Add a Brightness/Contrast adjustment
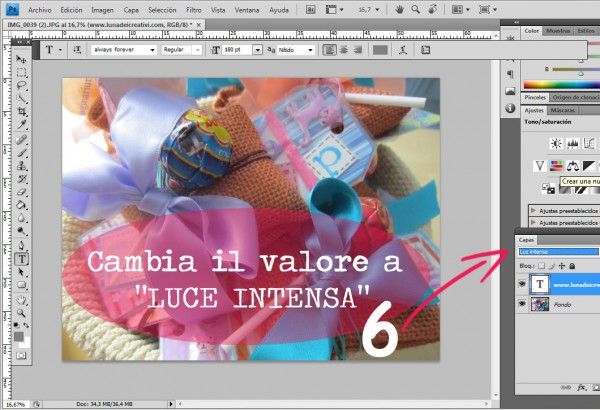Screen dimensions: 600x410 556,144
